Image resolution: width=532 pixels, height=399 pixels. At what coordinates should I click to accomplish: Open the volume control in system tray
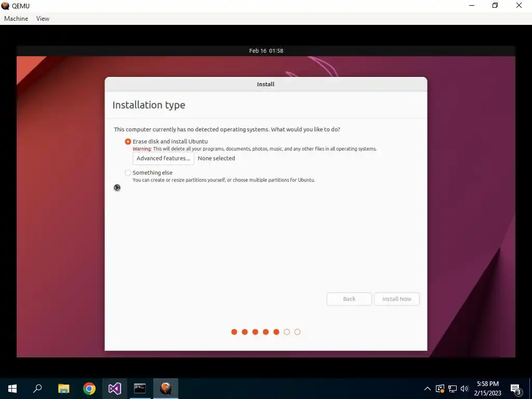(464, 389)
